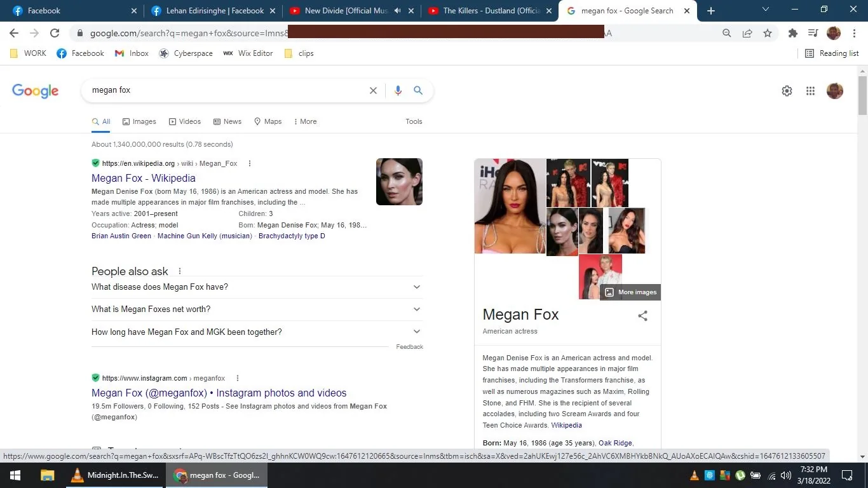868x488 pixels.
Task: Switch to the Images results tab
Action: [x=139, y=121]
